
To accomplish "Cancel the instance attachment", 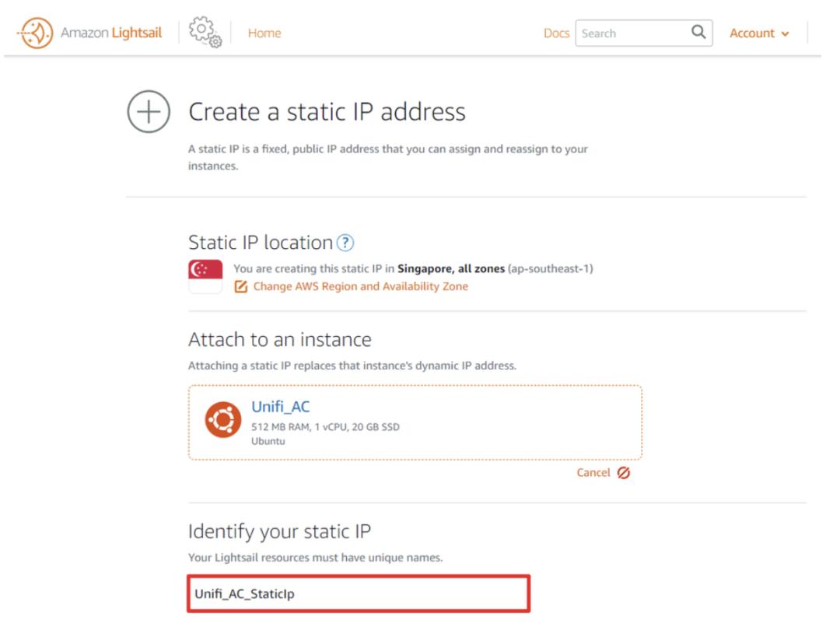I will (594, 473).
